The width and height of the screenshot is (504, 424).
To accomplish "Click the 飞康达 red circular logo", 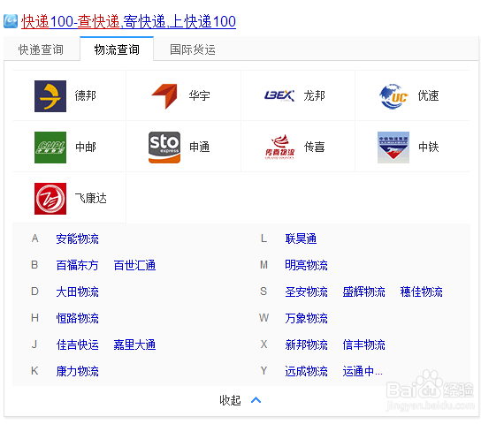I will pyautogui.click(x=50, y=199).
